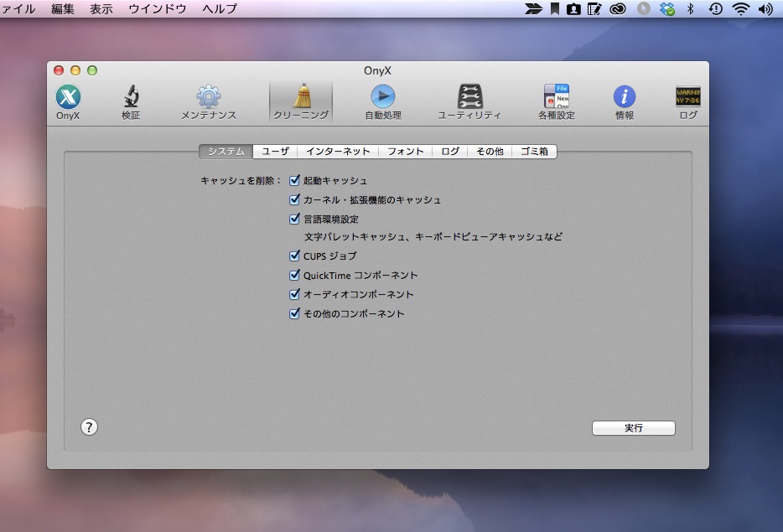Open the ウインドウ menu

(x=158, y=8)
